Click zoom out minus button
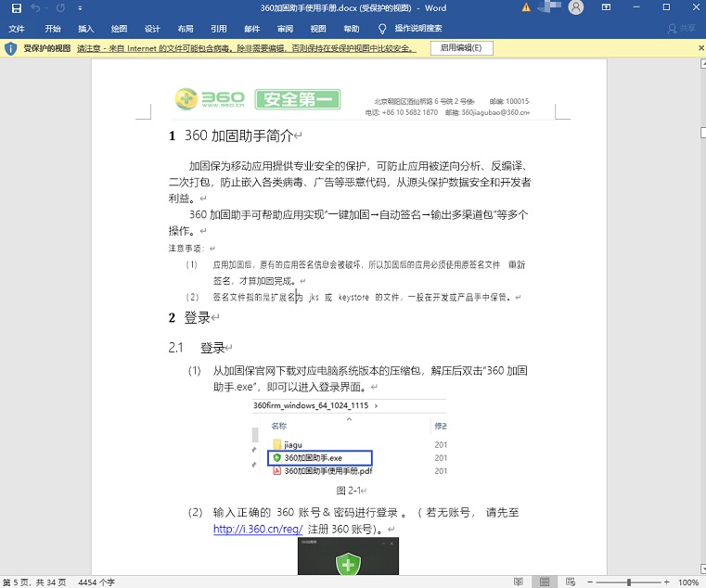 coord(590,582)
